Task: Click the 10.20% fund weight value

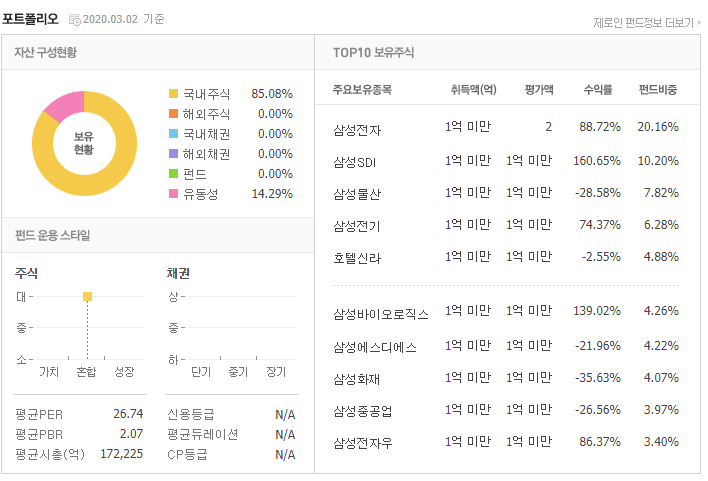Action: pyautogui.click(x=658, y=161)
